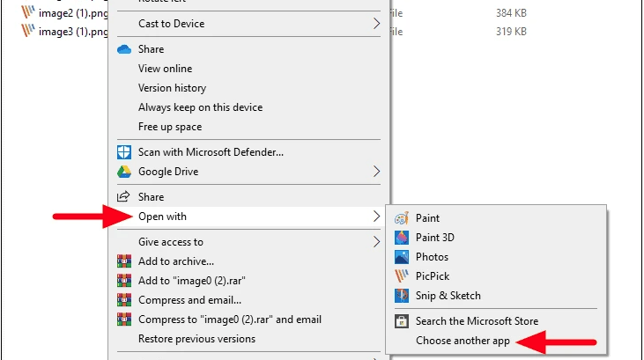Click the Paint 3D icon

(x=402, y=238)
